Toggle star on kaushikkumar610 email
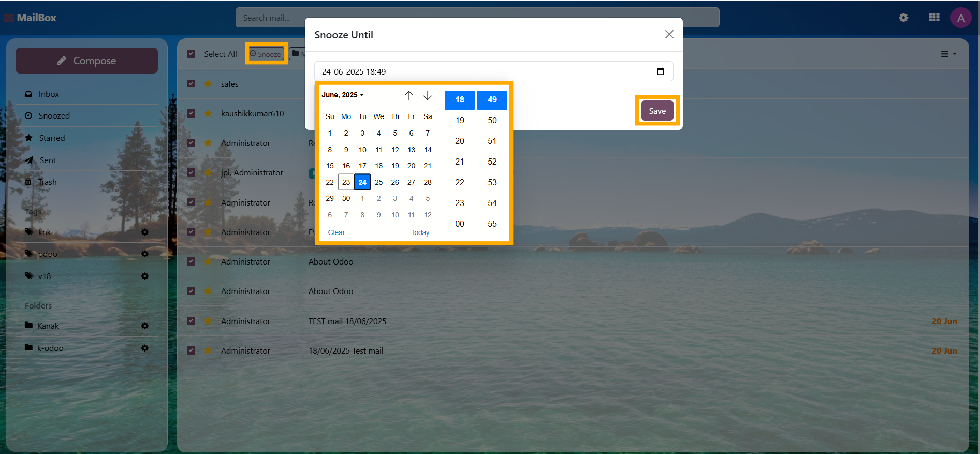 (208, 113)
